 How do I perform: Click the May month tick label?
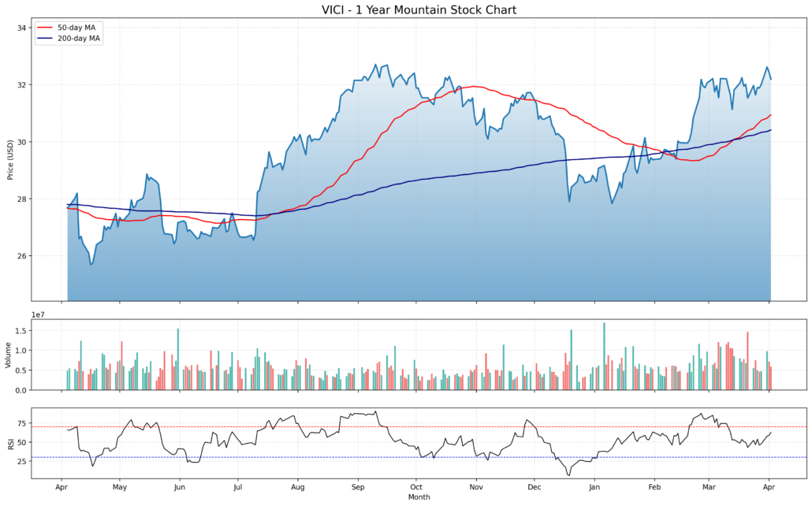(120, 487)
